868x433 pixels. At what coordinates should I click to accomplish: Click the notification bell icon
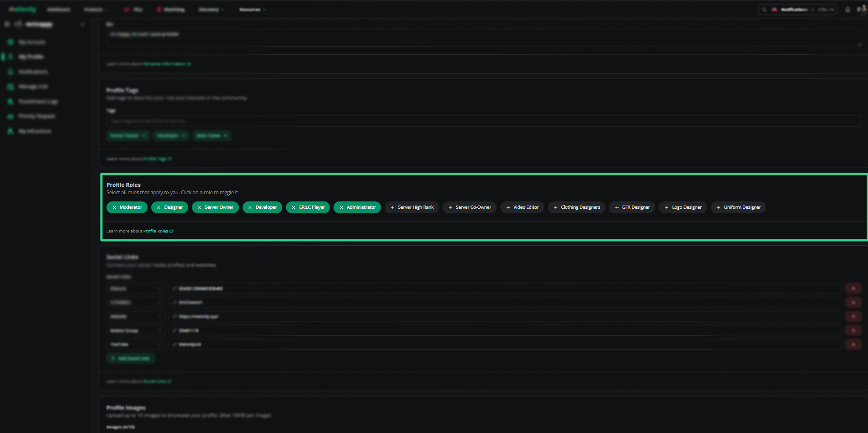(847, 10)
